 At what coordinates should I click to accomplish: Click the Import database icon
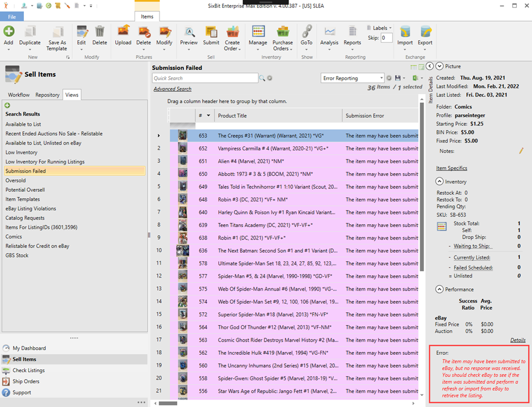[x=405, y=32]
